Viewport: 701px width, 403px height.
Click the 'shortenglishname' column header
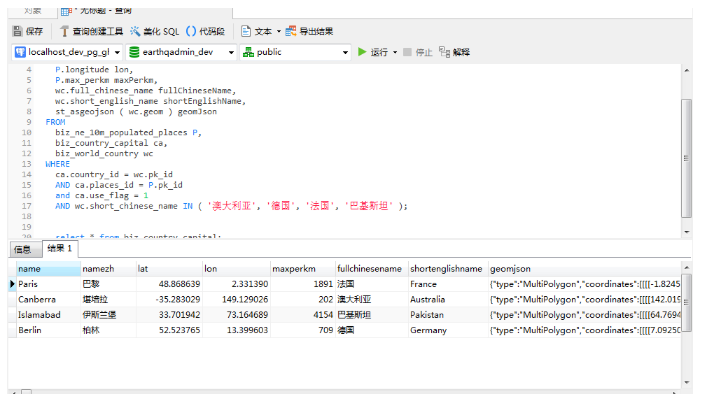tap(448, 269)
